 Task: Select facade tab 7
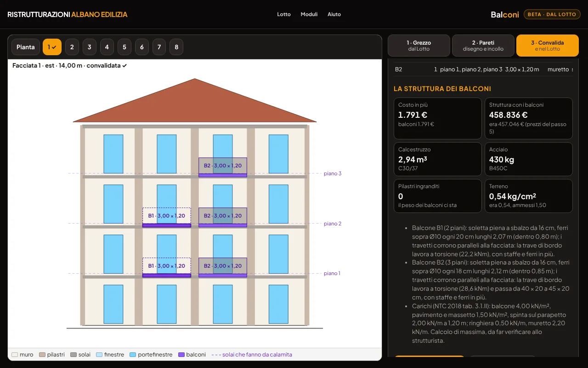tap(159, 47)
